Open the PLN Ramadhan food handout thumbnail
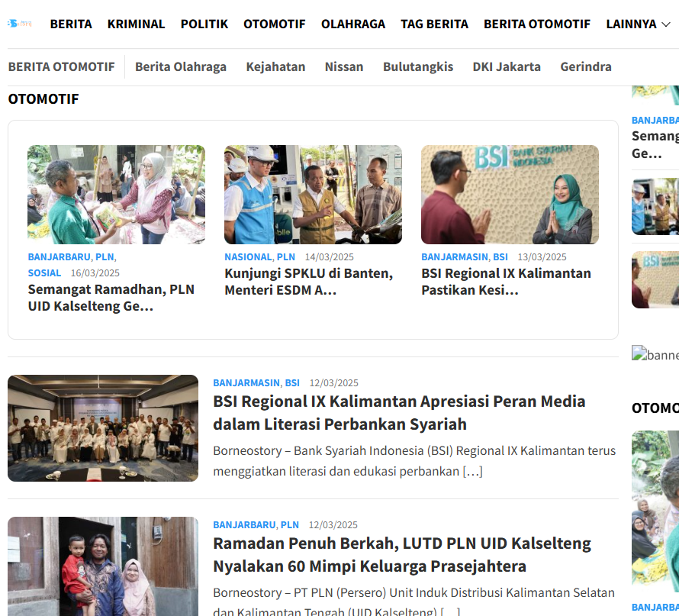679x616 pixels. 116,195
